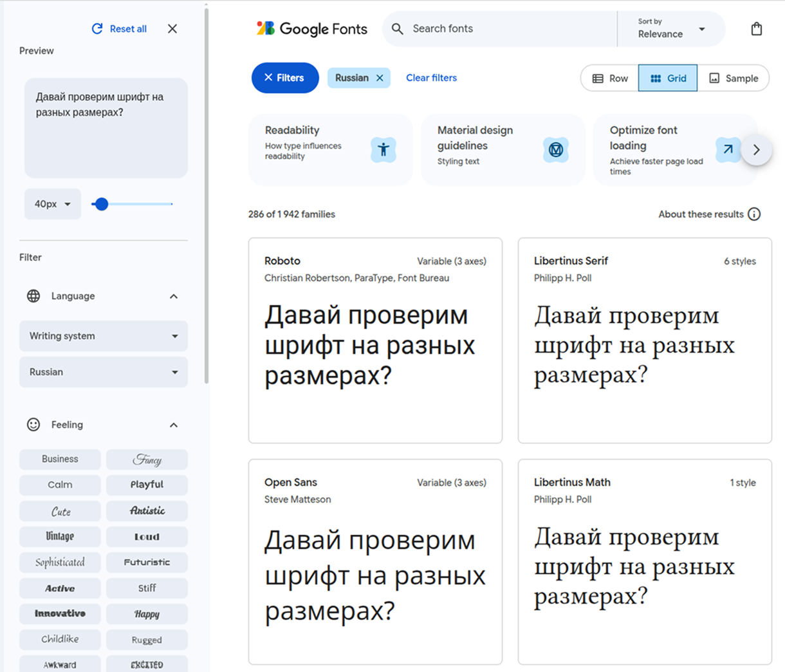Toggle the Futuristic feeling chip
This screenshot has width=785, height=672.
click(x=147, y=562)
